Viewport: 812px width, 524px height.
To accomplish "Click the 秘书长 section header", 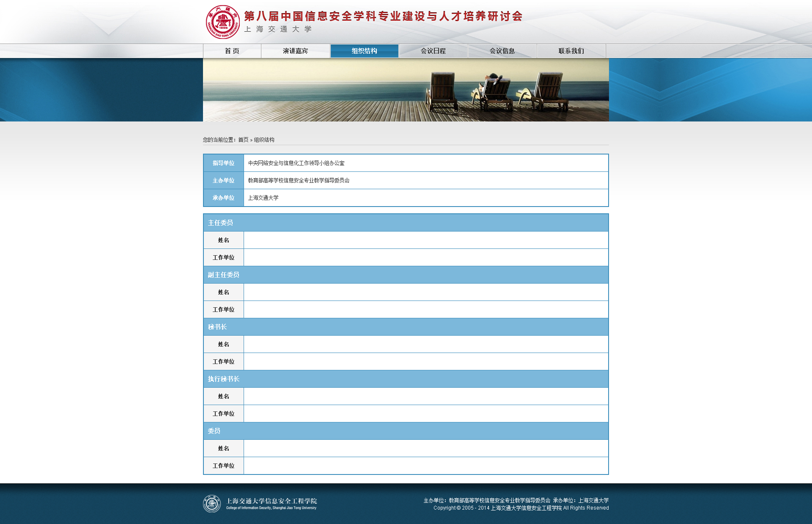I will pos(217,327).
